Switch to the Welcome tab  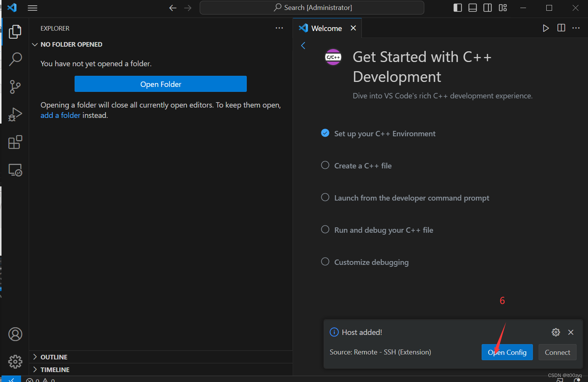326,28
